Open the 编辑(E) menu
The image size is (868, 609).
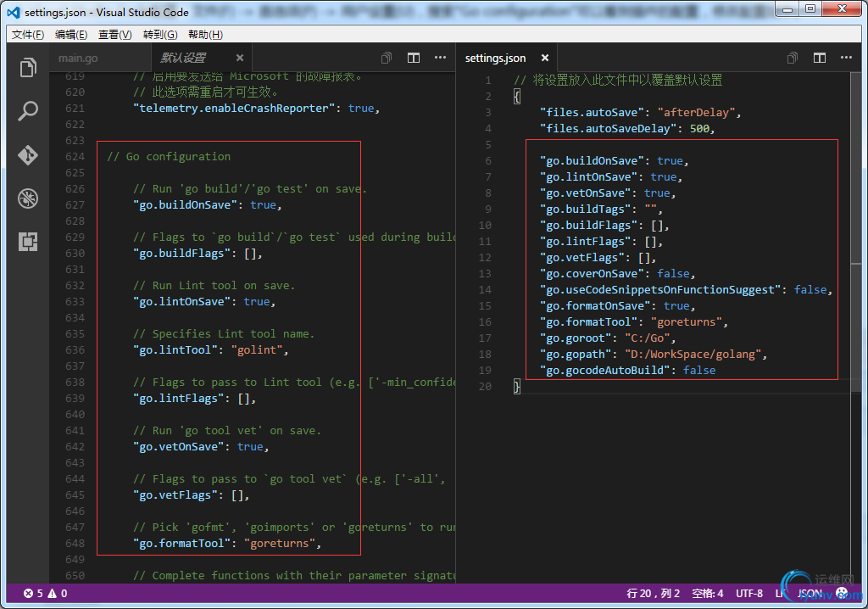click(71, 35)
